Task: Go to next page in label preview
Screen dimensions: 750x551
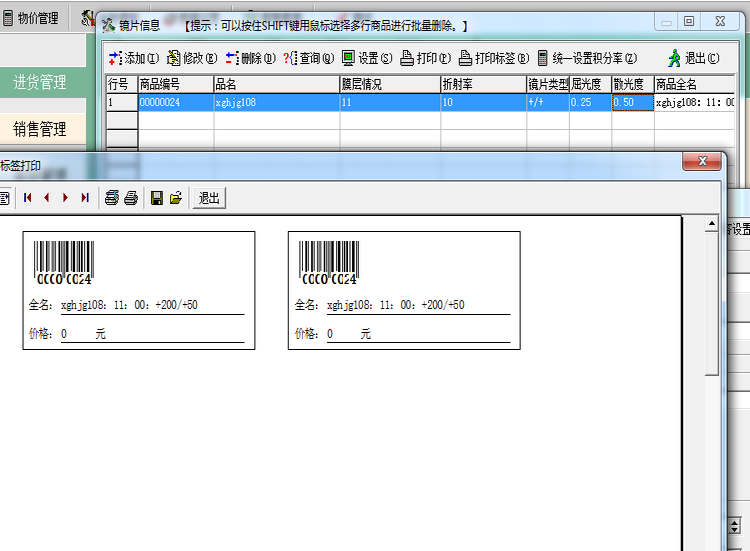Action: tap(65, 198)
